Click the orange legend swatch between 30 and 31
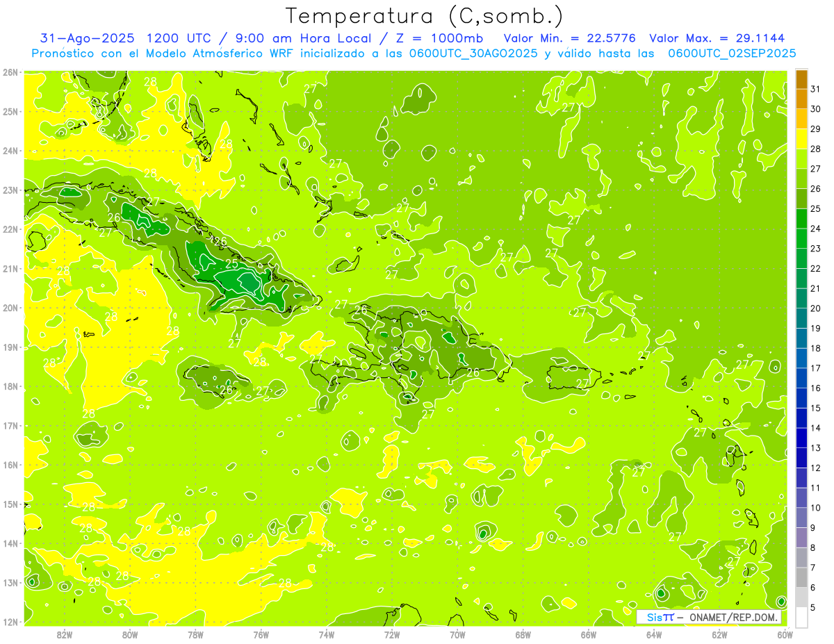Image resolution: width=834 pixels, height=644 pixels. (801, 99)
